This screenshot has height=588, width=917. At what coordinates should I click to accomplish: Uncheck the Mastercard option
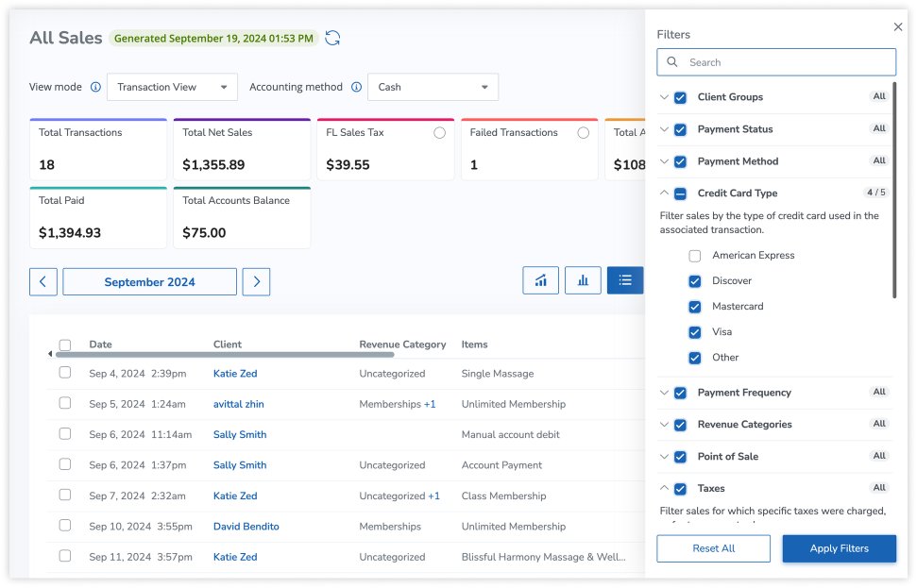695,307
